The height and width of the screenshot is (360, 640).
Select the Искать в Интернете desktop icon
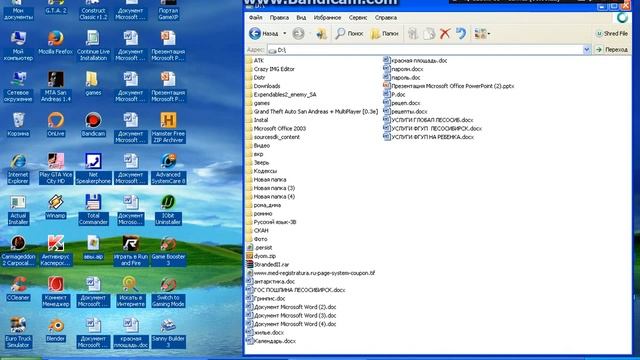click(131, 292)
